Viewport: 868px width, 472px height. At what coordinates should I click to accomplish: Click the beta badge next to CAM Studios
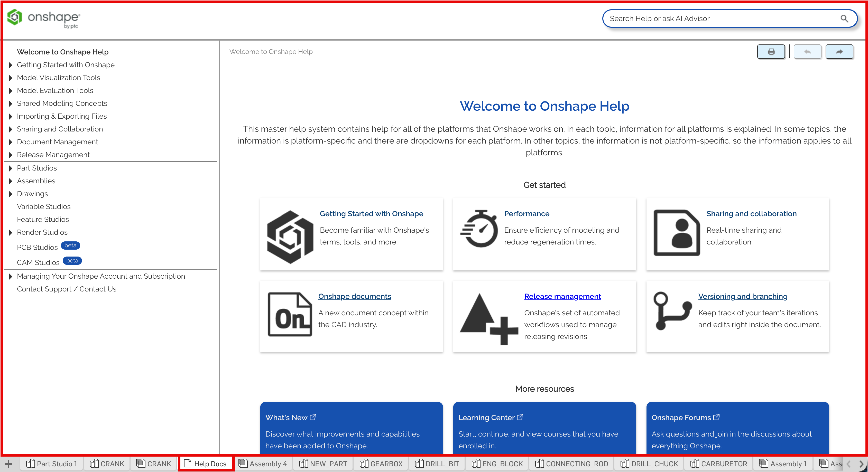pos(72,261)
